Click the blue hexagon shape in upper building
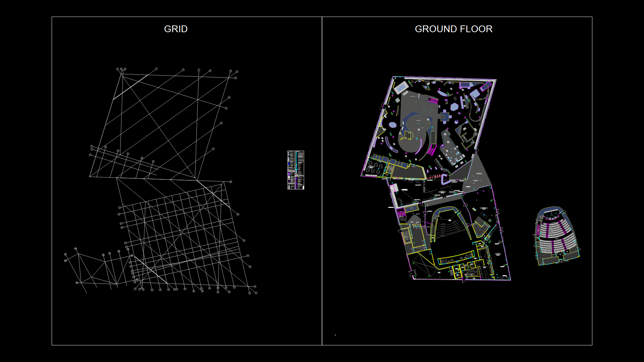 click(454, 107)
